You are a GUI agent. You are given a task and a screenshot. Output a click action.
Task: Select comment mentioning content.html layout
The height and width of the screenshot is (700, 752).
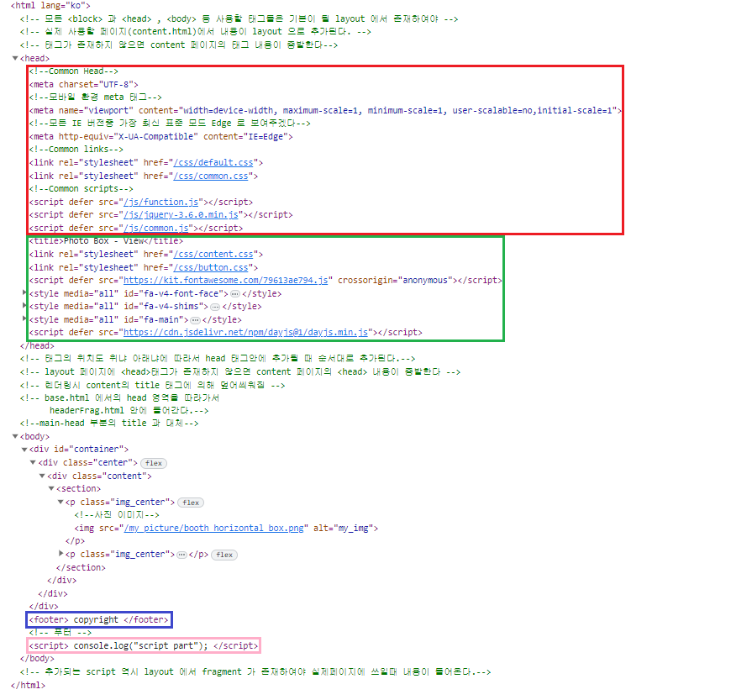tap(195, 32)
